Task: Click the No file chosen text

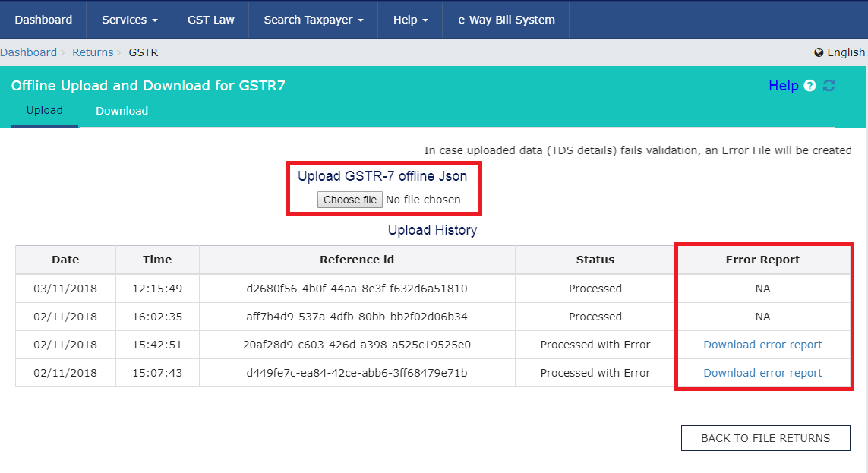Action: tap(423, 200)
